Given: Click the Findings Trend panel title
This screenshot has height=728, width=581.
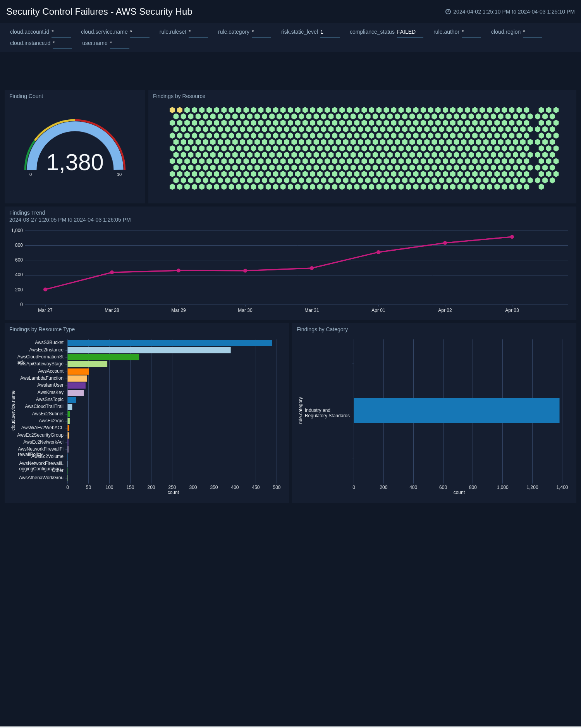Looking at the screenshot, I should click(x=27, y=213).
